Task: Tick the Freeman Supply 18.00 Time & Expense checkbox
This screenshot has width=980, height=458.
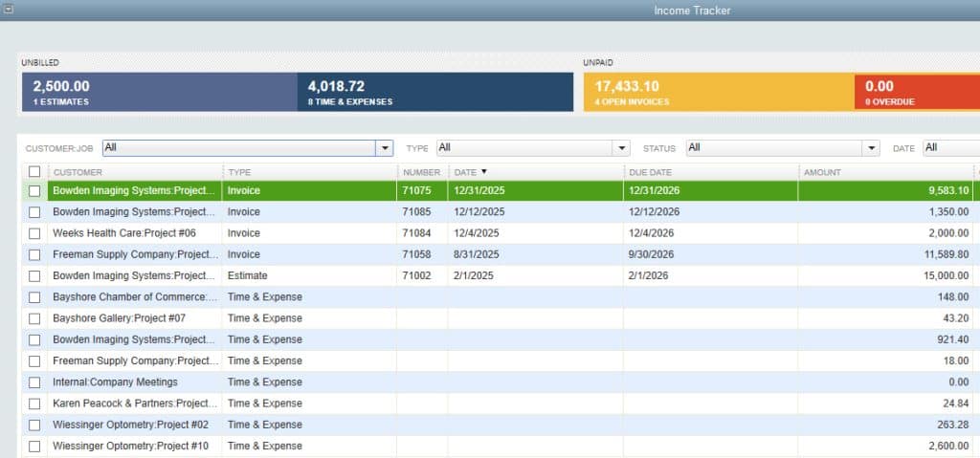Action: click(x=34, y=361)
